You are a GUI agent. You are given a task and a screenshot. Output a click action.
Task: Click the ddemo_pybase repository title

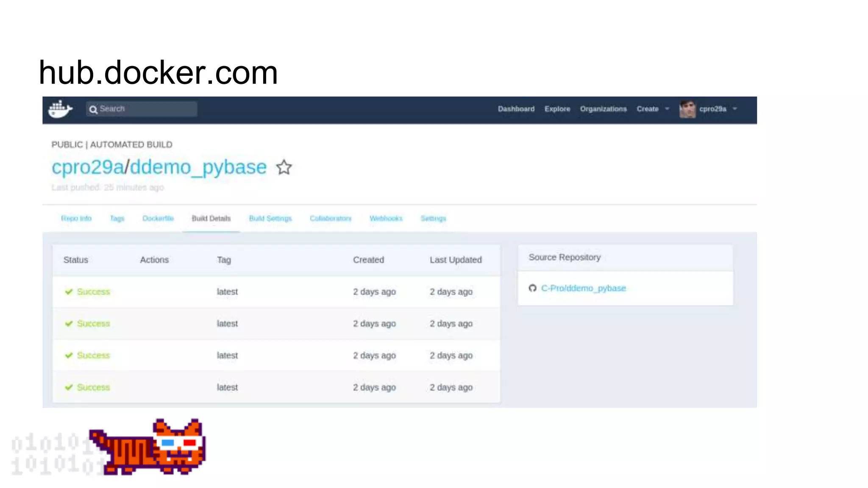click(x=198, y=167)
